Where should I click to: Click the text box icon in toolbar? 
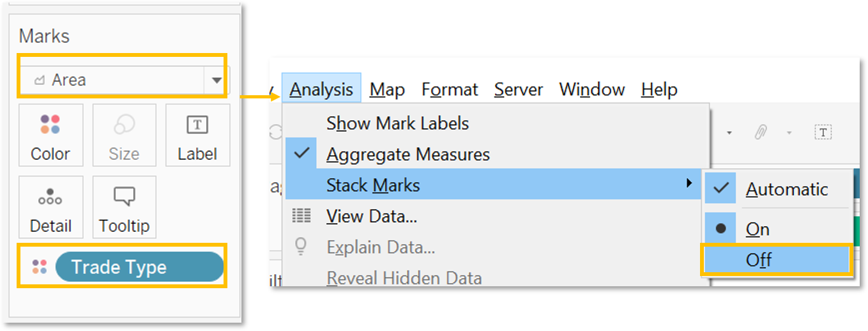(x=823, y=132)
